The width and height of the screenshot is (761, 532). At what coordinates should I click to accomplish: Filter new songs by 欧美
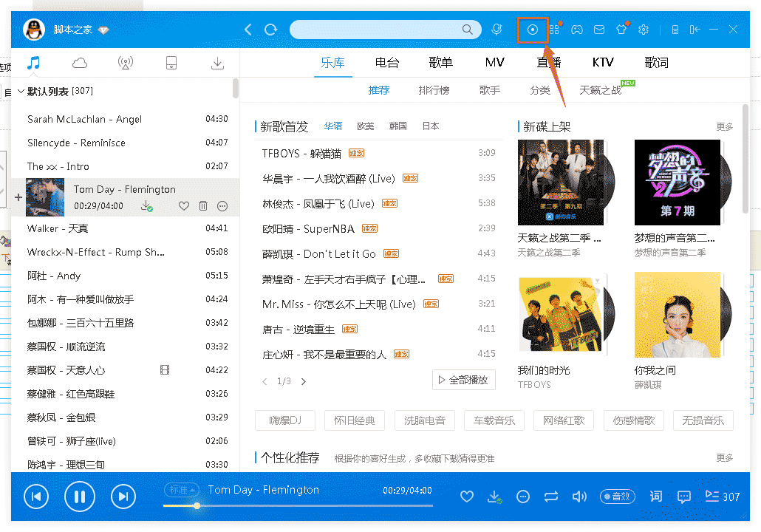pos(366,126)
